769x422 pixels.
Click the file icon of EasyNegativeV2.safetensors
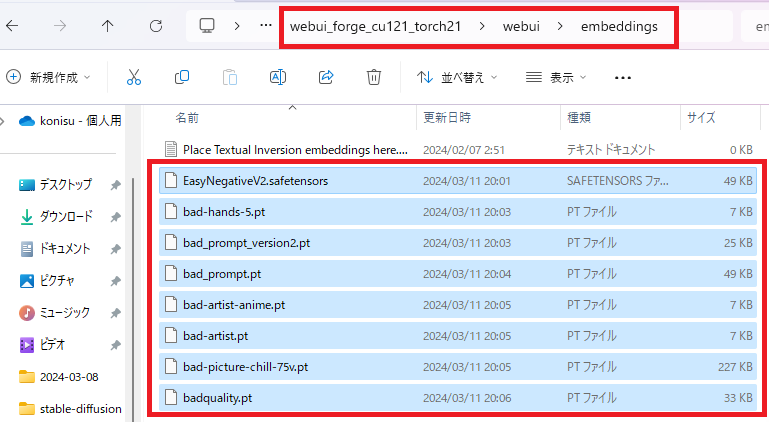point(171,181)
